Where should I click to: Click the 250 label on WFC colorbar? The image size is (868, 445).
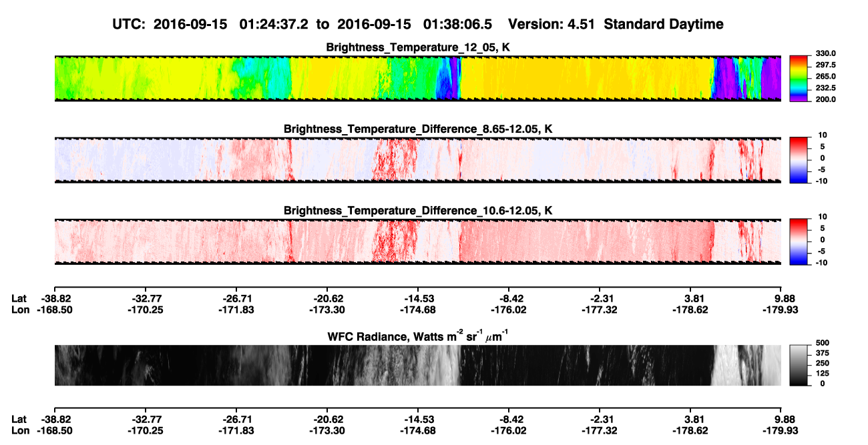point(823,363)
